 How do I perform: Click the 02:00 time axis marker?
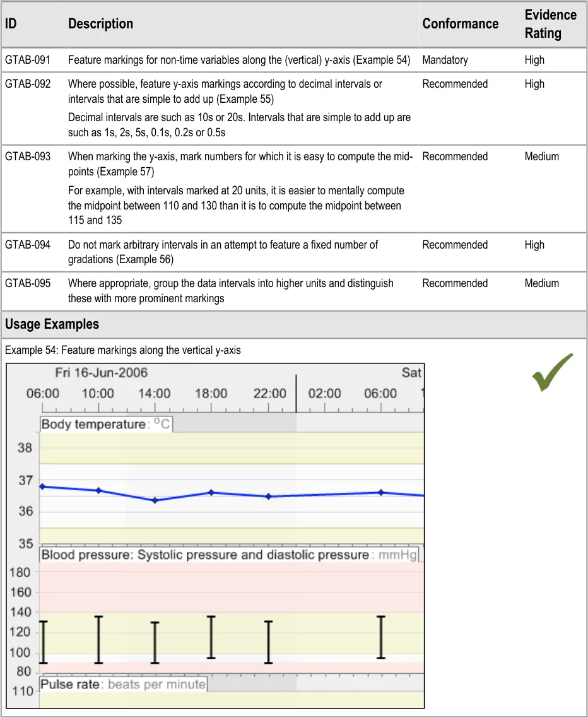325,394
